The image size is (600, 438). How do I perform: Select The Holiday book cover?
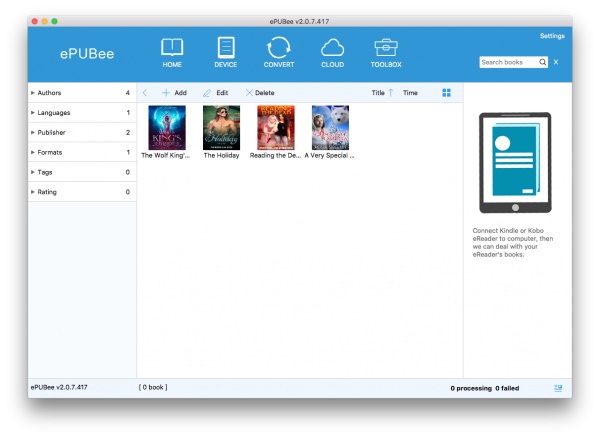[x=222, y=127]
